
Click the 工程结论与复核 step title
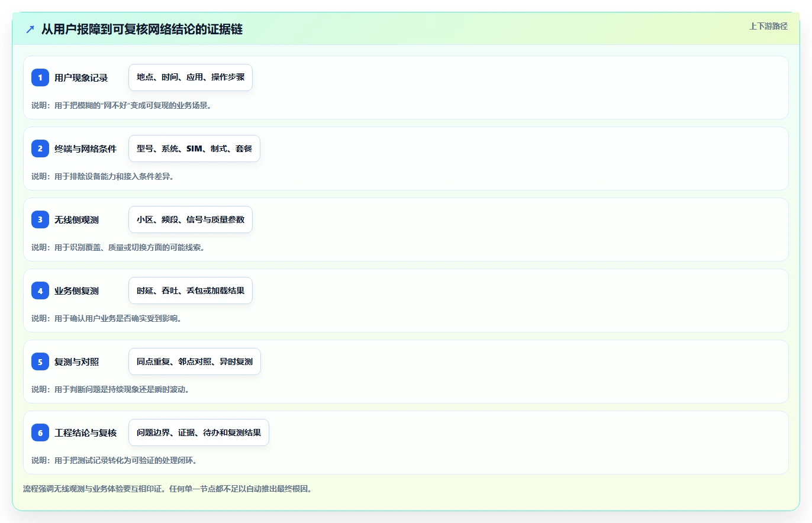click(85, 432)
